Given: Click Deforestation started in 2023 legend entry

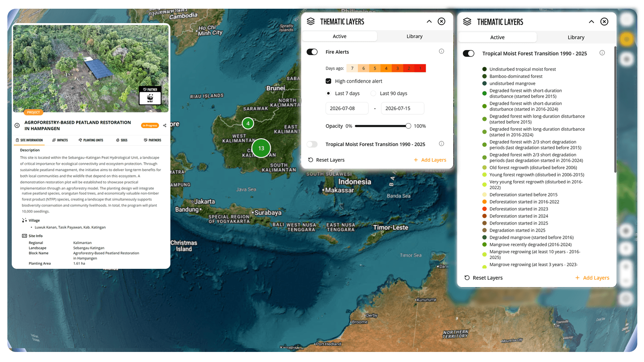Looking at the screenshot, I should point(515,209).
